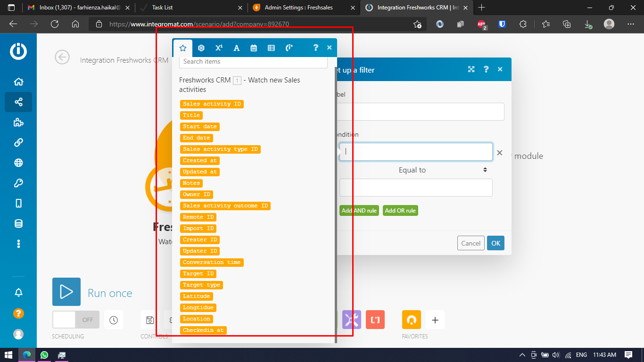This screenshot has width=644, height=362.
Task: Open the date and time functions tab
Action: point(254,48)
